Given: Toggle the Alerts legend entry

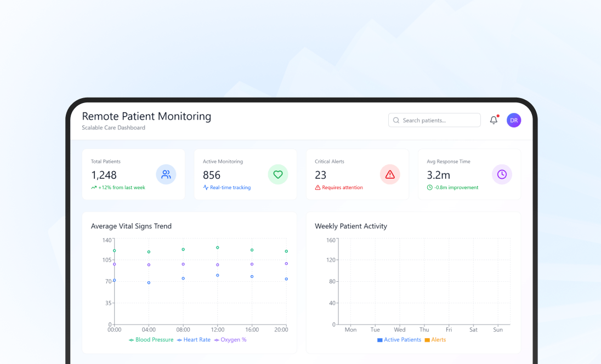Looking at the screenshot, I should pos(435,340).
